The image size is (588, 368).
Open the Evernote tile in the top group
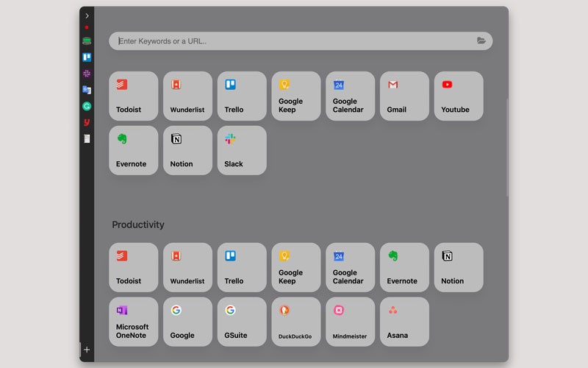pos(134,150)
